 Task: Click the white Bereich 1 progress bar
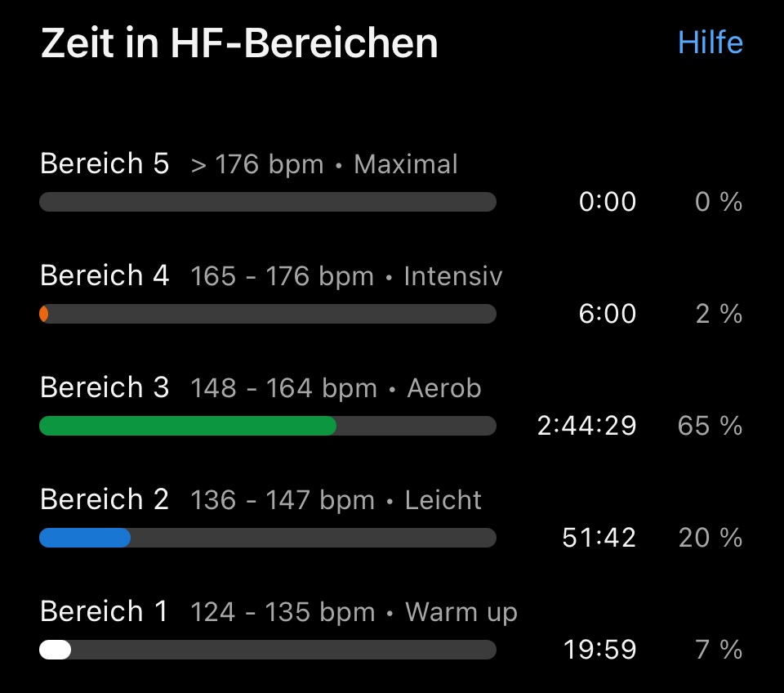pyautogui.click(x=56, y=650)
